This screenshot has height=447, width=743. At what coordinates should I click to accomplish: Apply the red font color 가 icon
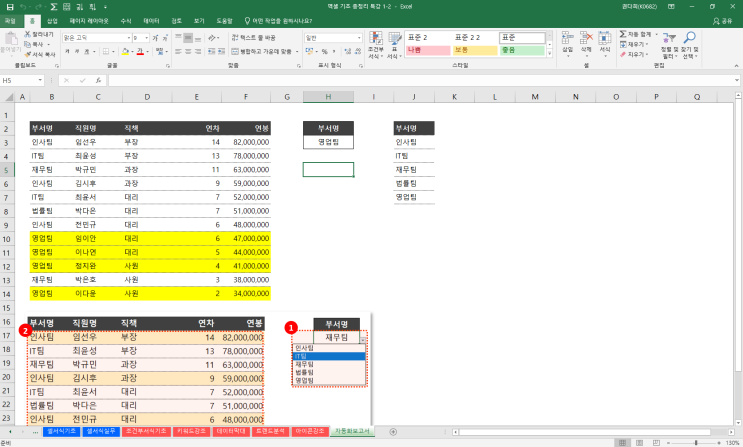click(140, 51)
